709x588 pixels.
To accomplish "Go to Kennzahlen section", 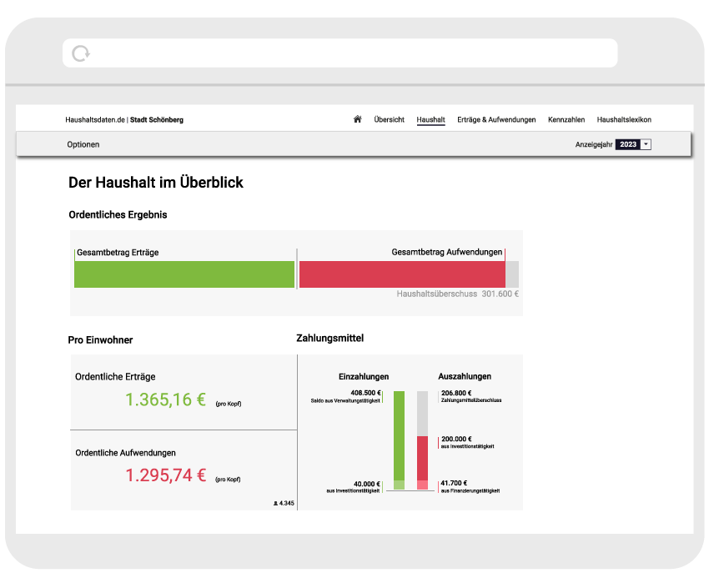I will tap(566, 119).
